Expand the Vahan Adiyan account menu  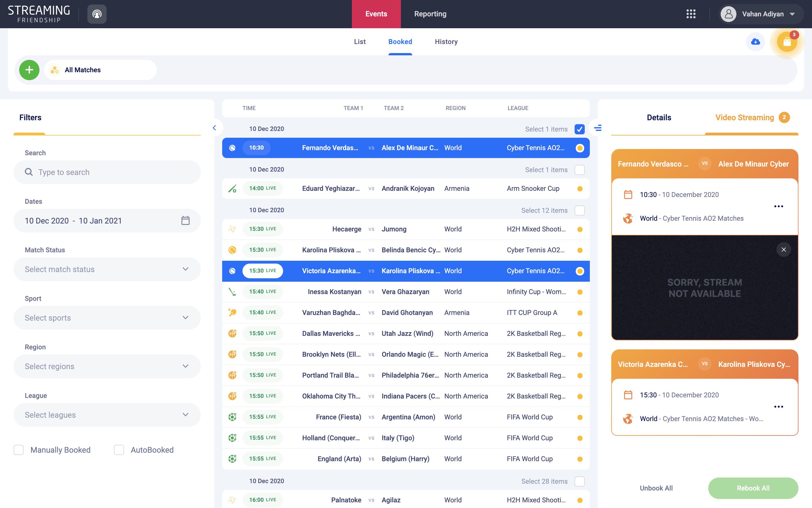point(761,14)
